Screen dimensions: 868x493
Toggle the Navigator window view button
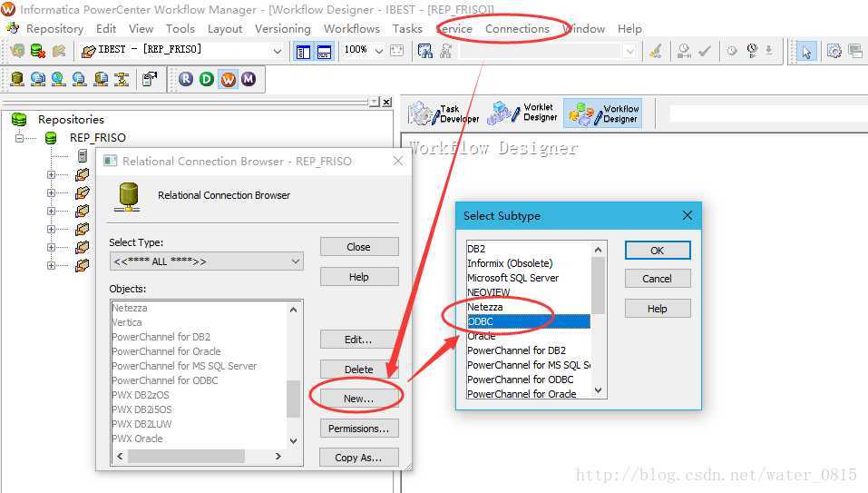tap(303, 52)
